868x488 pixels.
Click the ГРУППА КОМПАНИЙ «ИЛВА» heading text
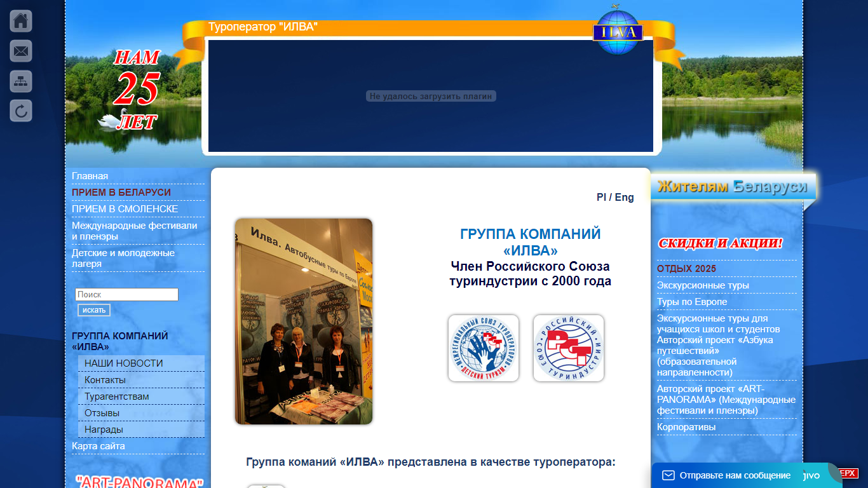point(530,242)
